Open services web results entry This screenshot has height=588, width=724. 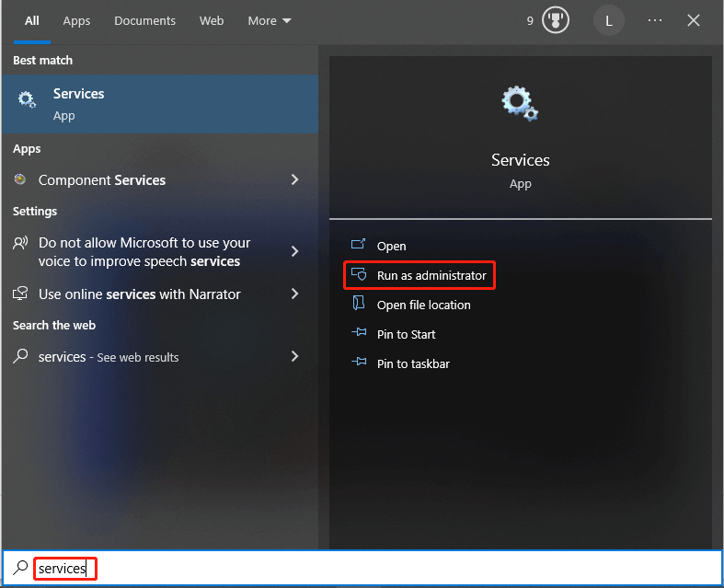(x=160, y=357)
